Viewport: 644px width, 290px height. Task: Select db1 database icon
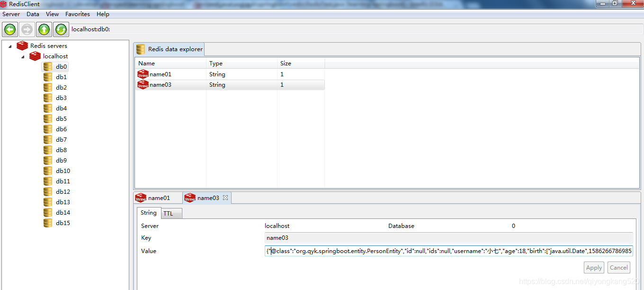[47, 77]
